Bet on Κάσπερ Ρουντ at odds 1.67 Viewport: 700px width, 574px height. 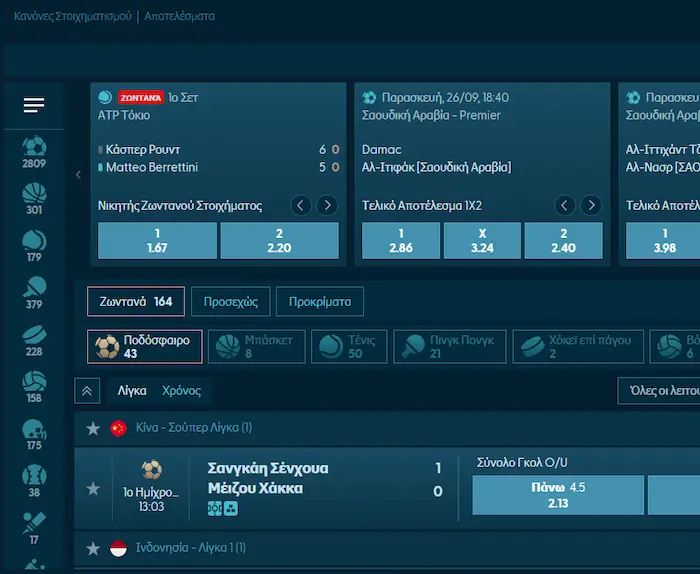click(157, 241)
